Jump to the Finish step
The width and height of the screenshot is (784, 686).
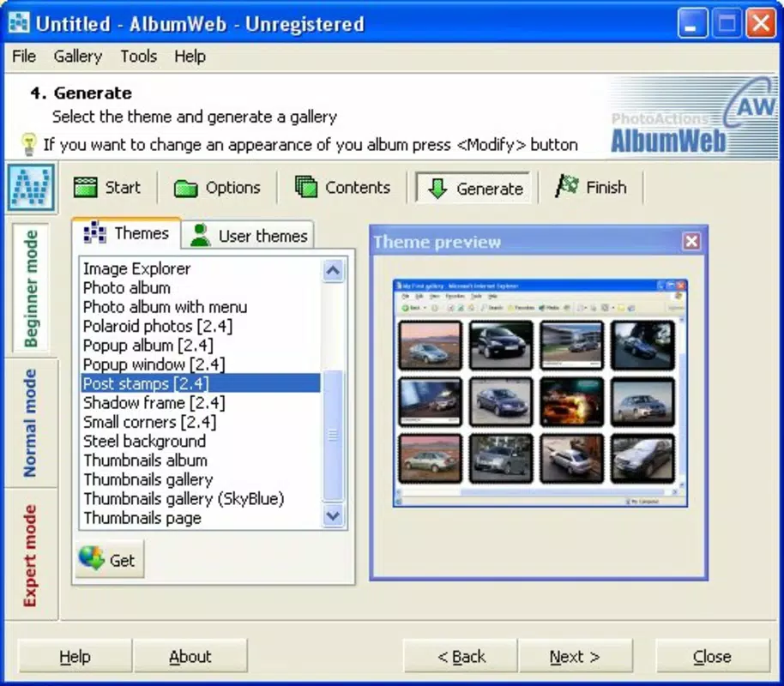coord(591,188)
